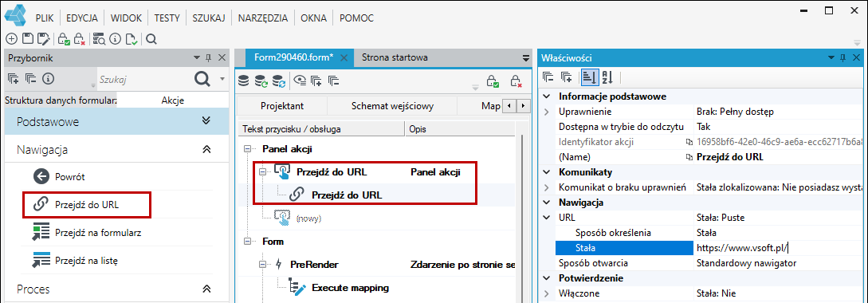Toggle alphabetical A-Z sort in Właściwości
The image size is (868, 303).
(607, 77)
